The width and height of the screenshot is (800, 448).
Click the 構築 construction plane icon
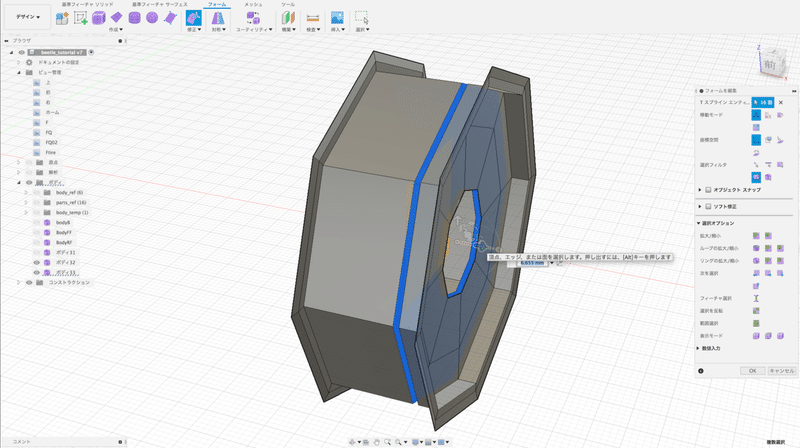pyautogui.click(x=289, y=18)
